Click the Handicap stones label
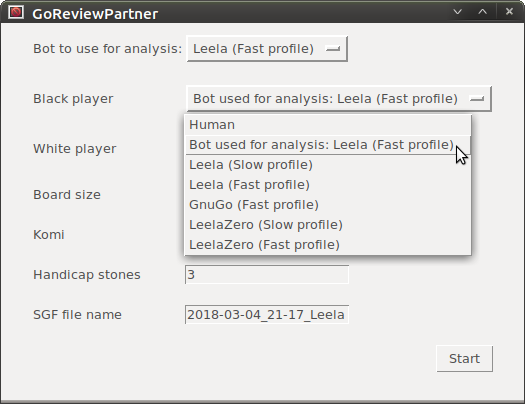Screen dimensions: 525x404 coord(87,275)
